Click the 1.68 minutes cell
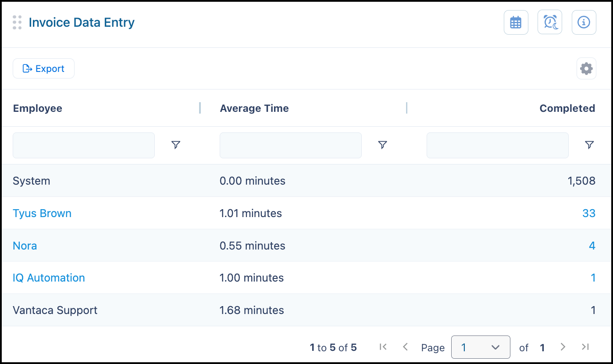 252,310
